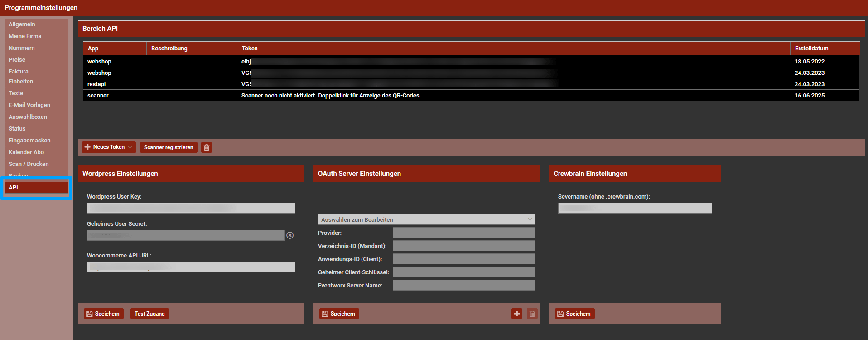Sort by Beschreibung column header

[192, 49]
